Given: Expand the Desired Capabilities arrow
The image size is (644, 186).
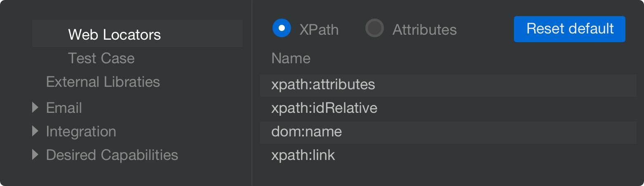Looking at the screenshot, I should [x=36, y=155].
